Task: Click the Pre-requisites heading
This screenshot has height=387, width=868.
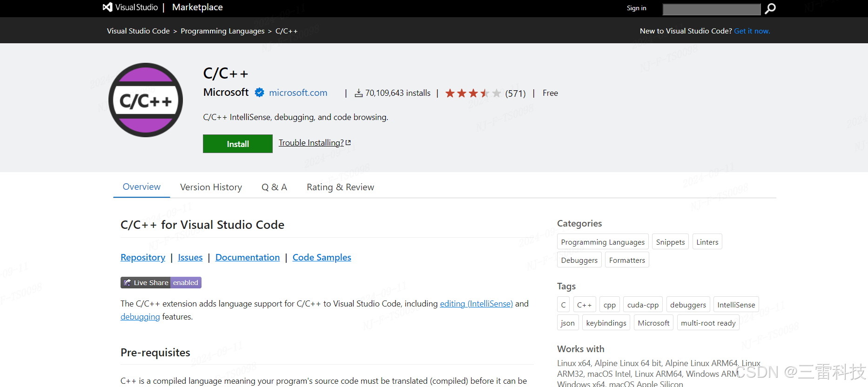Action: 155,353
